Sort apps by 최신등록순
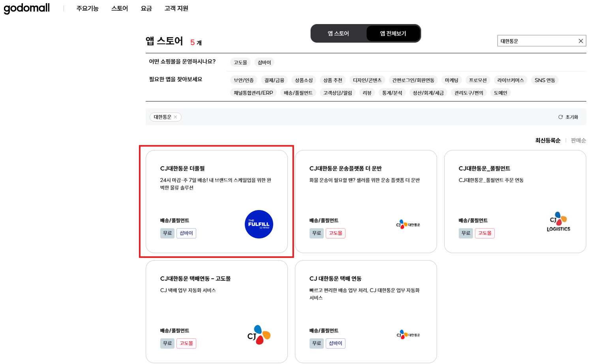Image resolution: width=593 pixels, height=364 pixels. (548, 141)
